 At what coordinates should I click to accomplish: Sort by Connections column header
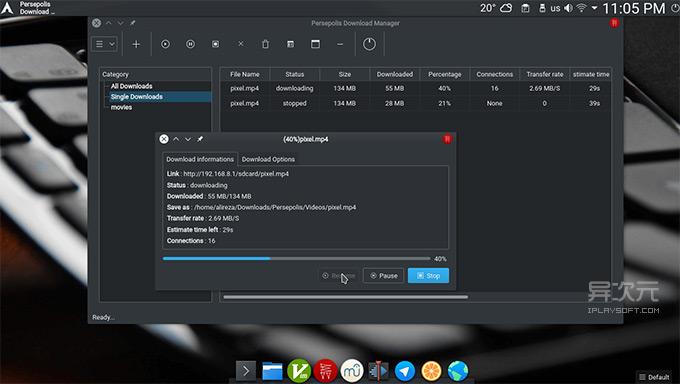pos(494,74)
